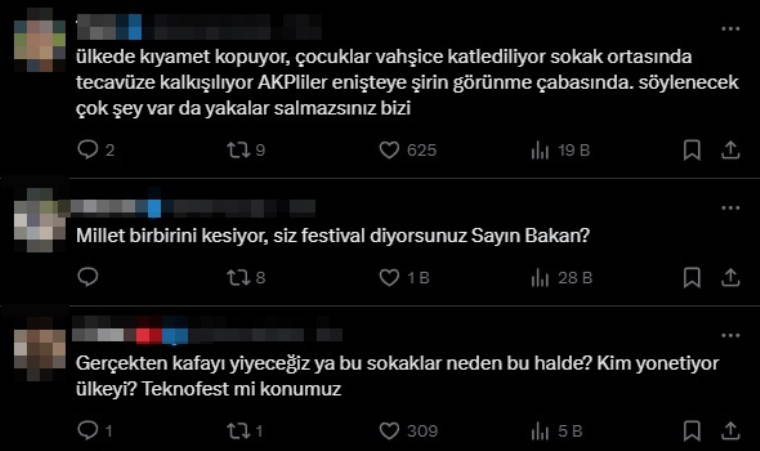This screenshot has height=451, width=760.
Task: Open the 'Millet birbirini kesiyor' tweet text
Action: tap(334, 236)
